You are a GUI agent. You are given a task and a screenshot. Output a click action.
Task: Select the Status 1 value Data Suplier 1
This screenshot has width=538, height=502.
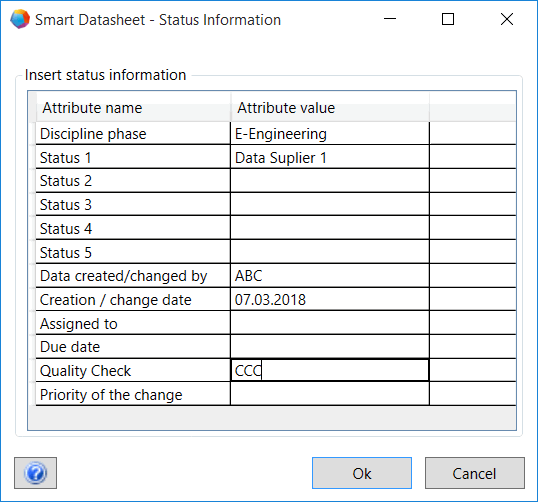330,157
